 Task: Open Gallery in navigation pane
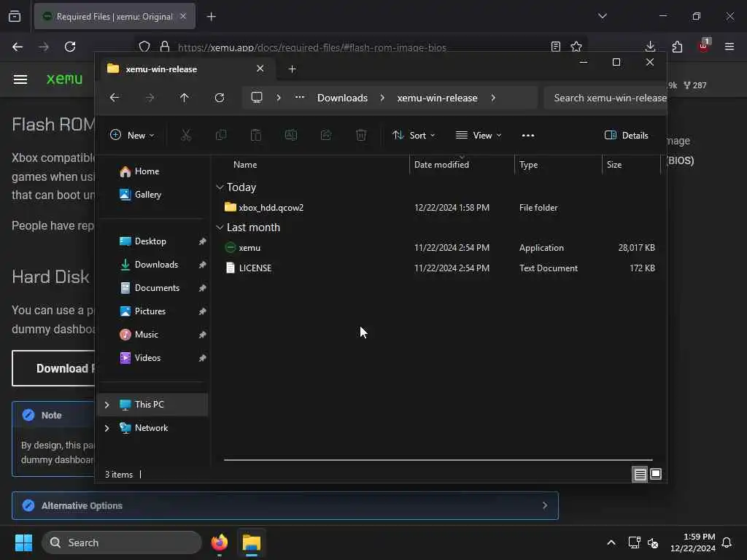click(x=147, y=195)
